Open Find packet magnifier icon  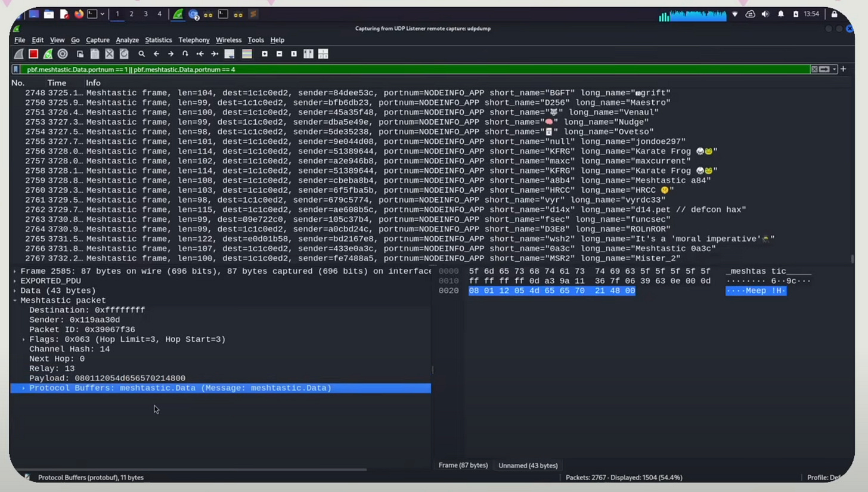[142, 54]
